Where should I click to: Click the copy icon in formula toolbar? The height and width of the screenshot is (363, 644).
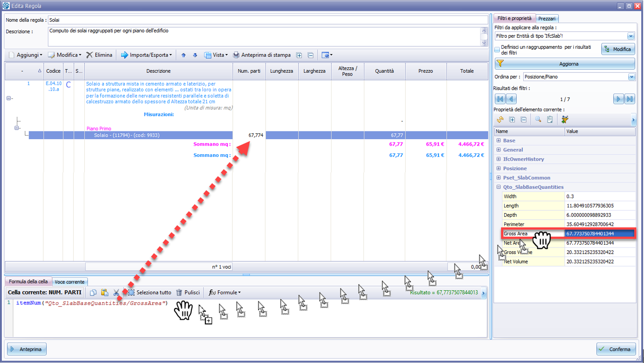click(93, 292)
